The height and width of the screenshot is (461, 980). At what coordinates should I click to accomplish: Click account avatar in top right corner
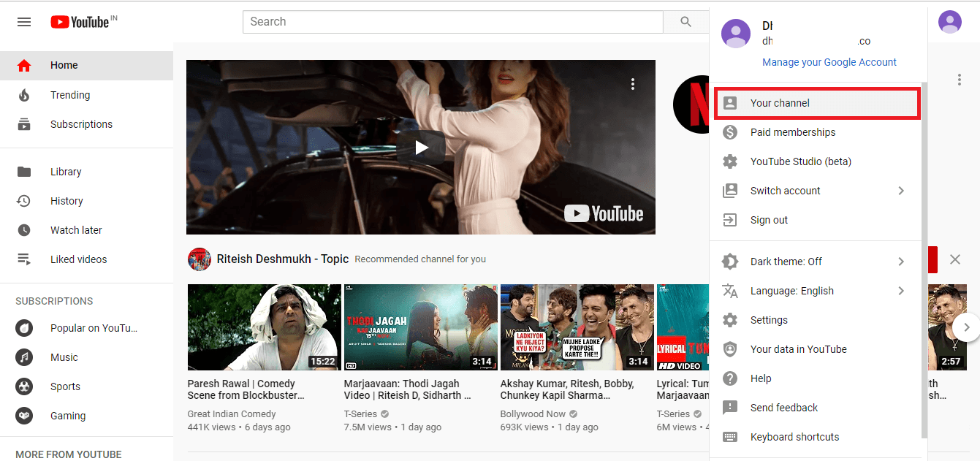pyautogui.click(x=949, y=22)
